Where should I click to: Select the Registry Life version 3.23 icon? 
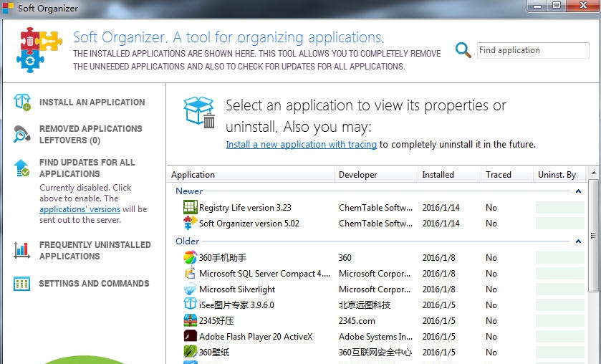click(x=190, y=208)
